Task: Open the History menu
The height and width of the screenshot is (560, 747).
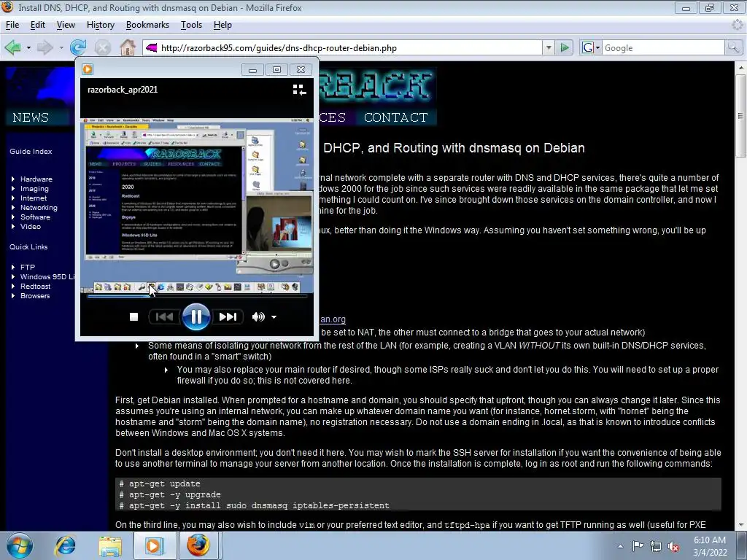Action: point(101,25)
